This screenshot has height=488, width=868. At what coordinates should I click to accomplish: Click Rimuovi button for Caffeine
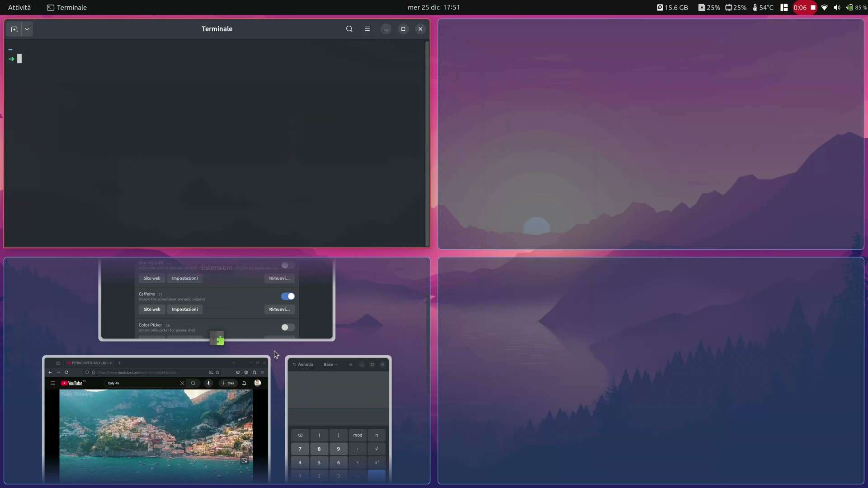(279, 310)
